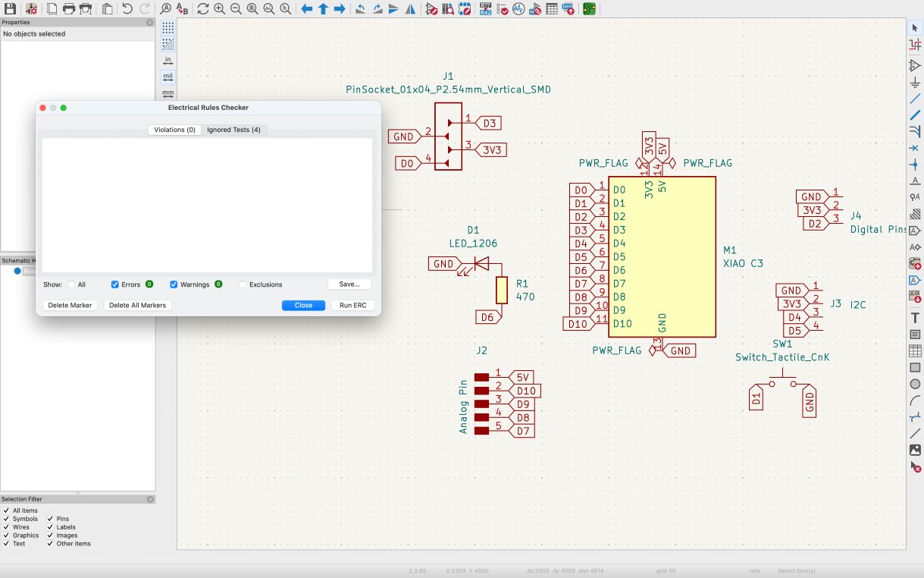Click the Paste clipboard icon
The image size is (924, 578).
click(x=108, y=9)
